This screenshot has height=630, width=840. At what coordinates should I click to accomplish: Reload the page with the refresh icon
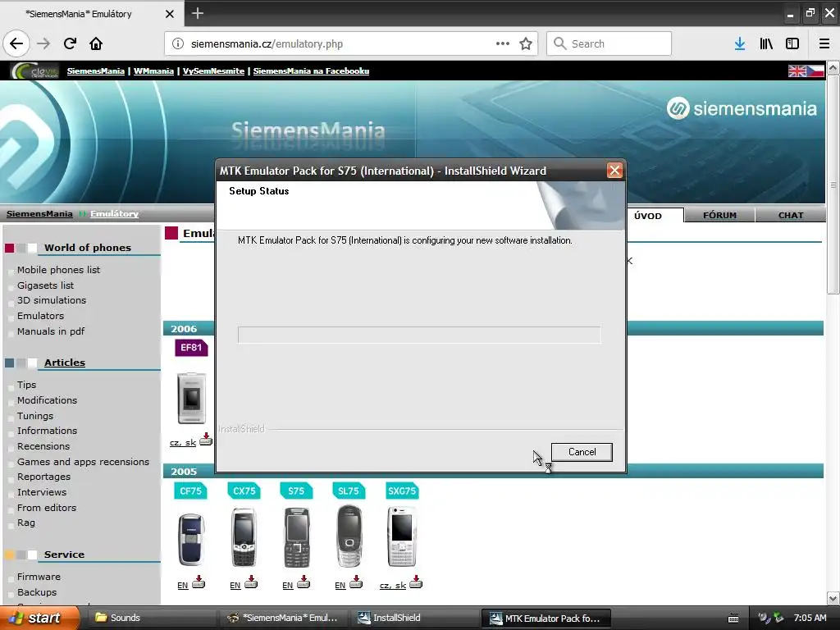(x=70, y=43)
